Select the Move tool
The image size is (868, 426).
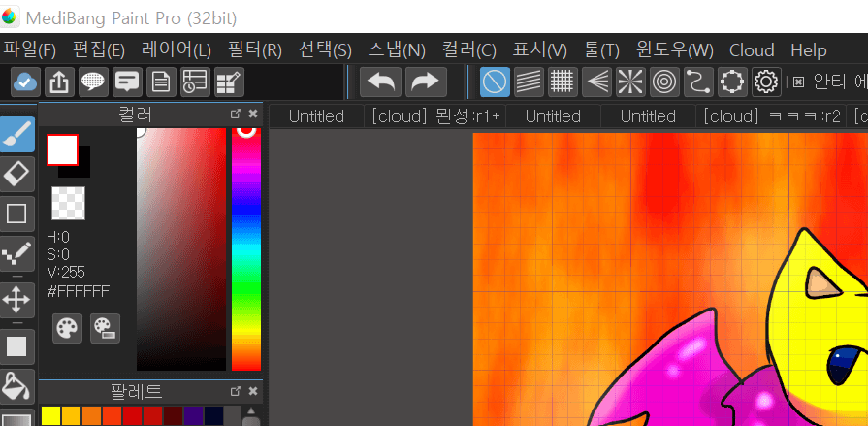pyautogui.click(x=16, y=300)
